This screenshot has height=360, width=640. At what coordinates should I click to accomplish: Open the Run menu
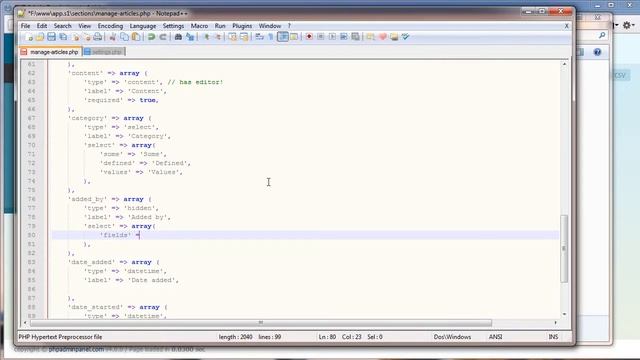coord(220,26)
